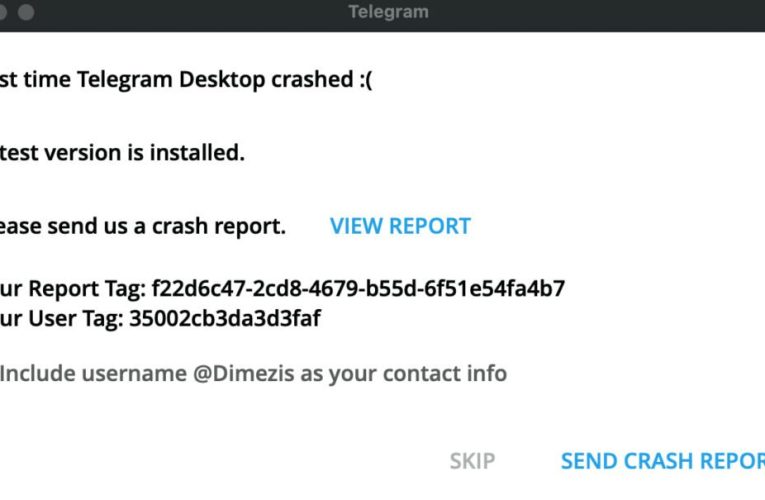Click the Telegram title in the title bar

pyautogui.click(x=388, y=13)
